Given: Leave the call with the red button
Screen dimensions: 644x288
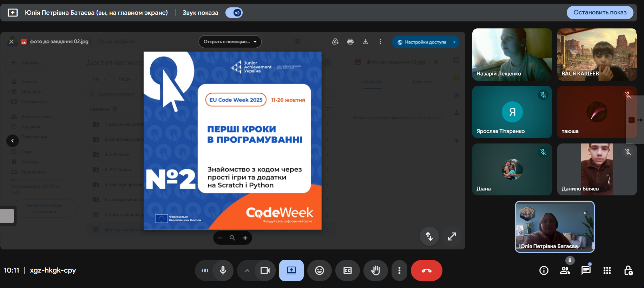Looking at the screenshot, I should (426, 270).
